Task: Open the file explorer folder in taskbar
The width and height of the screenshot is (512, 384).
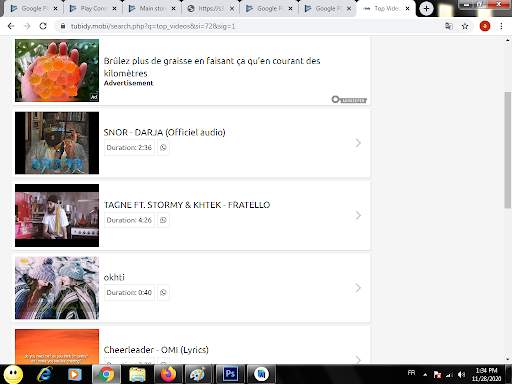Action: [x=137, y=374]
